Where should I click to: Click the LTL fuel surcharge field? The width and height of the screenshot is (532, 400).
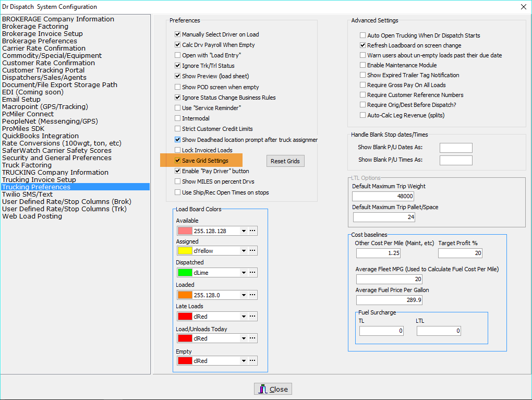(x=439, y=331)
